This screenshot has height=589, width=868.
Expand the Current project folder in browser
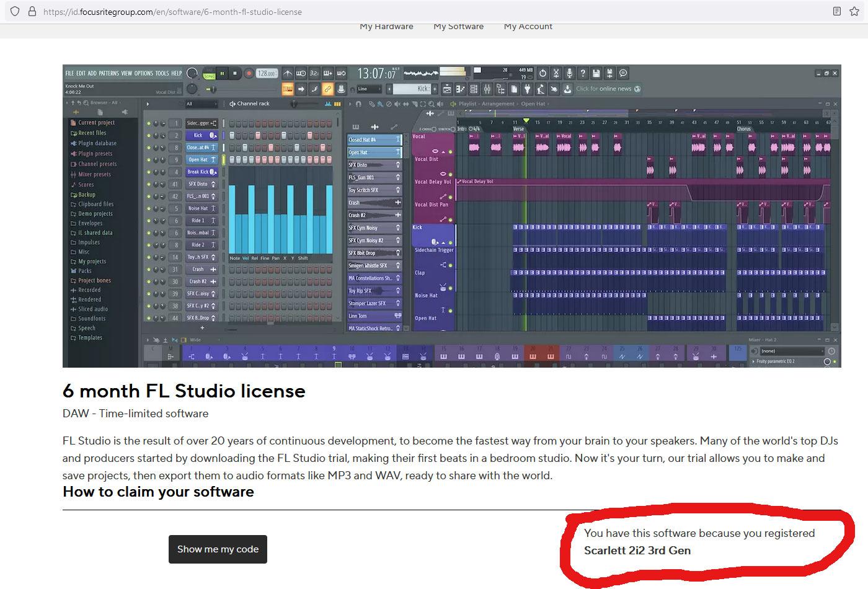95,123
